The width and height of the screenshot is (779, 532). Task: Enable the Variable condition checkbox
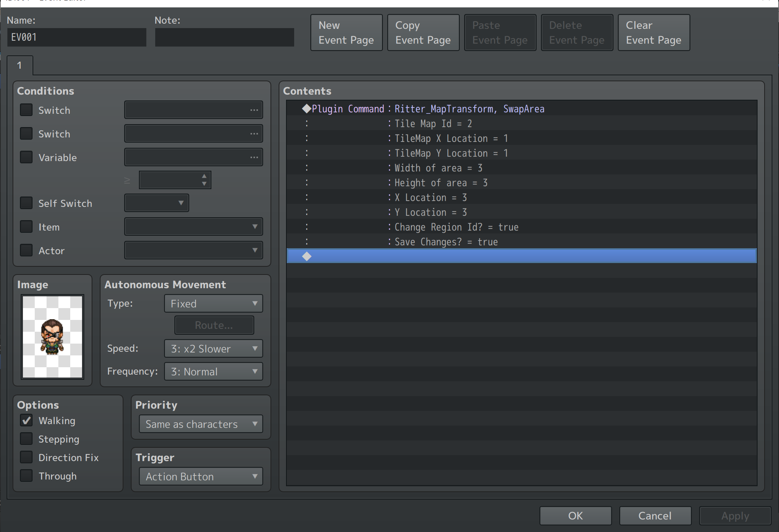26,157
